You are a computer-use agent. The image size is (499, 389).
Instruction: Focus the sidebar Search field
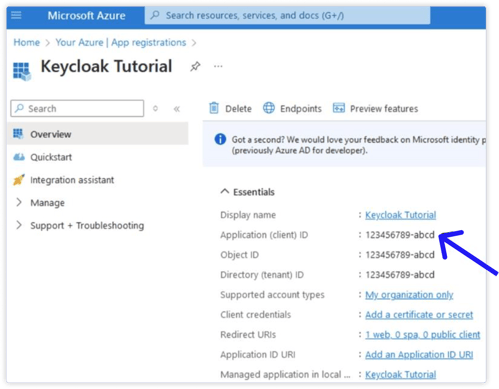pyautogui.click(x=77, y=108)
